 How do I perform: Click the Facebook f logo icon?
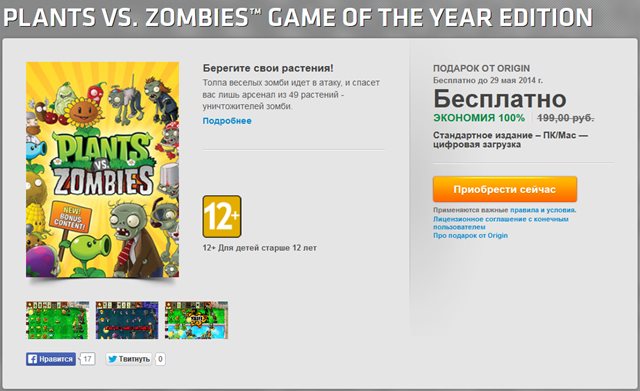point(32,359)
